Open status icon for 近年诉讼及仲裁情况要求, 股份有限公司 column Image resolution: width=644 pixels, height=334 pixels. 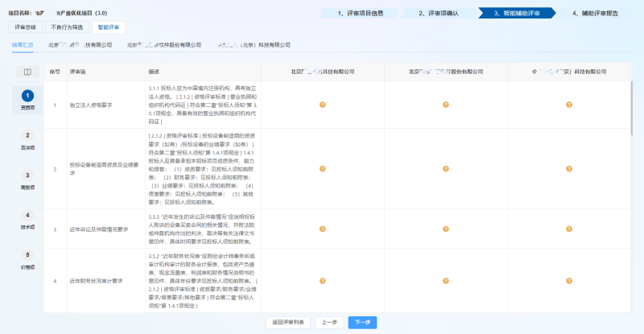point(446,229)
